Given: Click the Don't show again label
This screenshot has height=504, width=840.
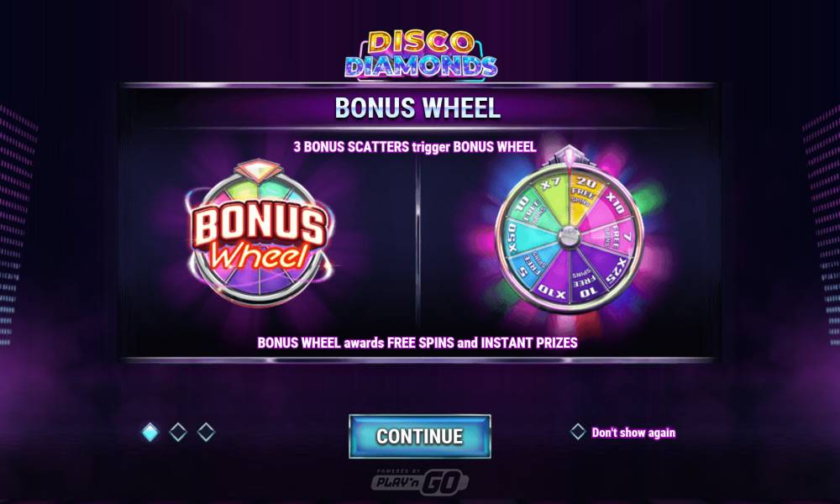Looking at the screenshot, I should coord(633,433).
